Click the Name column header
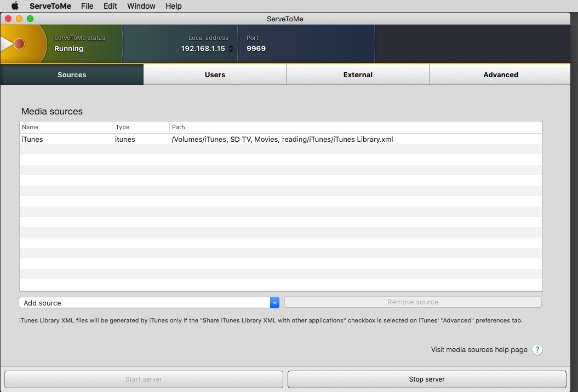Image resolution: width=578 pixels, height=392 pixels. tap(66, 127)
